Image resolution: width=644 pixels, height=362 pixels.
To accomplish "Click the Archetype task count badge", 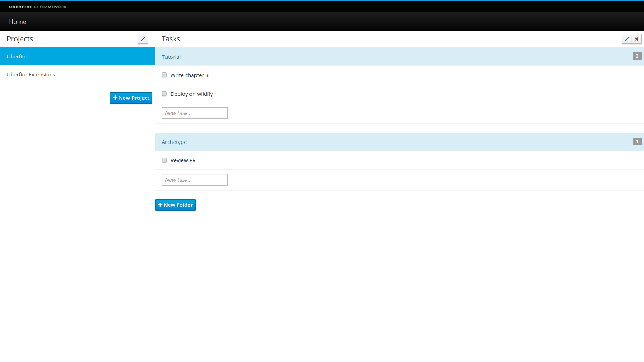I will click(x=637, y=141).
